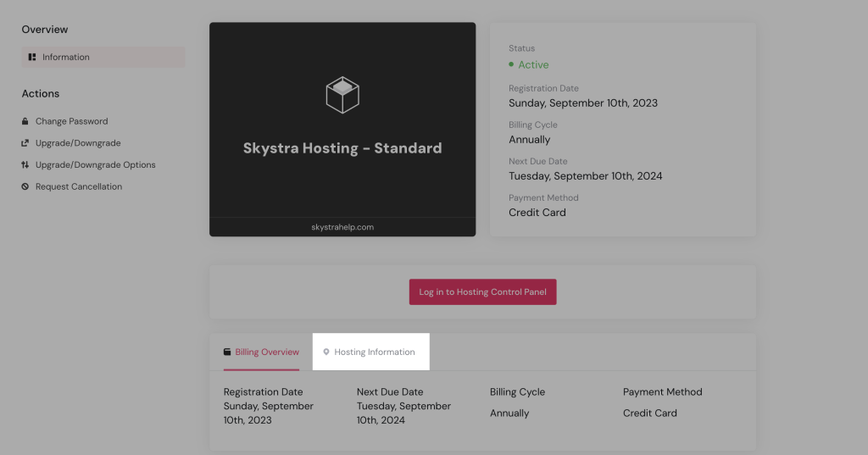Click the arrows icon beside Upgrade/Downgrade Options

tap(25, 165)
